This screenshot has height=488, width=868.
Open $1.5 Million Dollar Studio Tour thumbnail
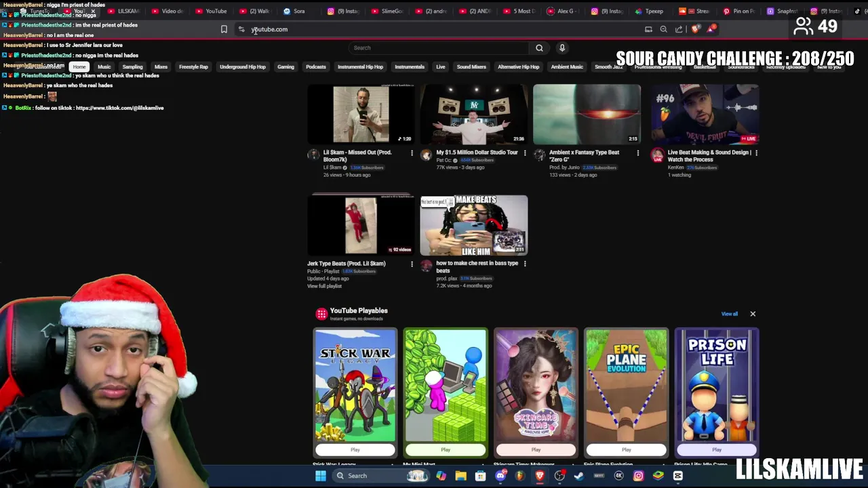[474, 114]
